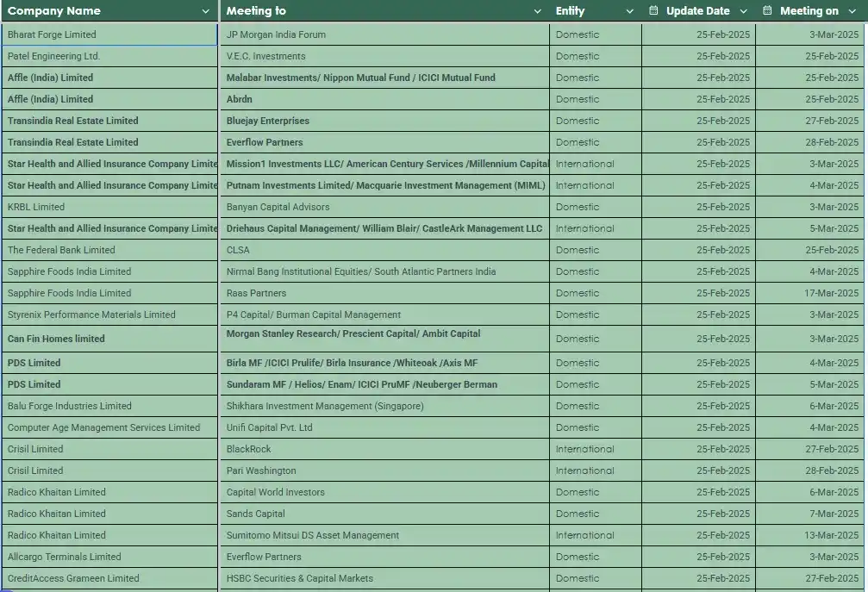Select the Raas Partners cell
Screen dimensions: 868x592
(x=384, y=293)
